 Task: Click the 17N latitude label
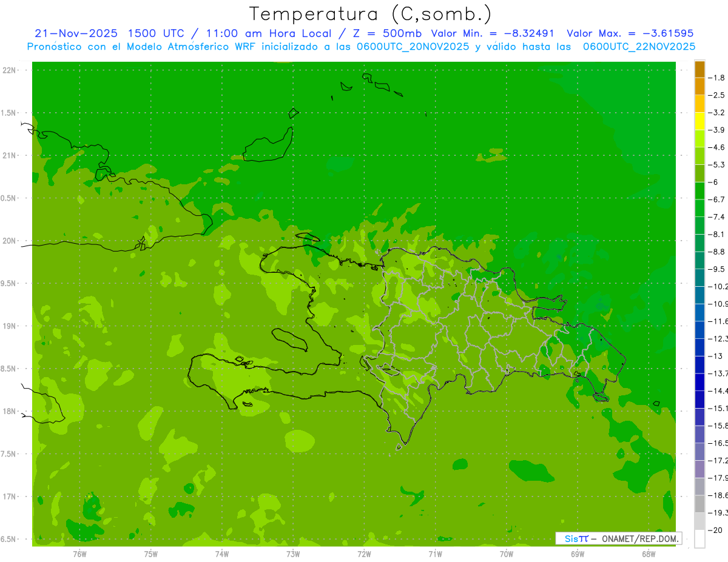pos(9,497)
